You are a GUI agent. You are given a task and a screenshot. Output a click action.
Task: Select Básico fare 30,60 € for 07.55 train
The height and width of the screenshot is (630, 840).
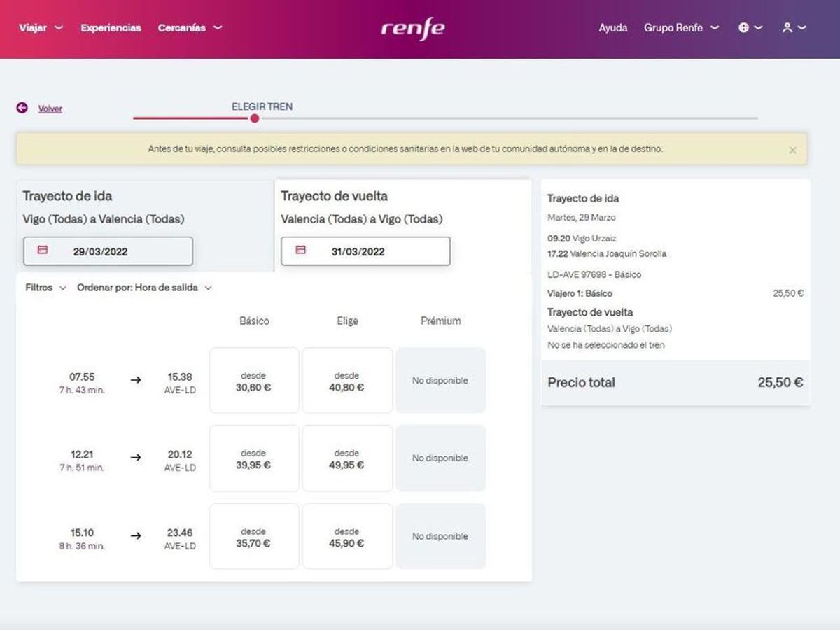click(253, 380)
